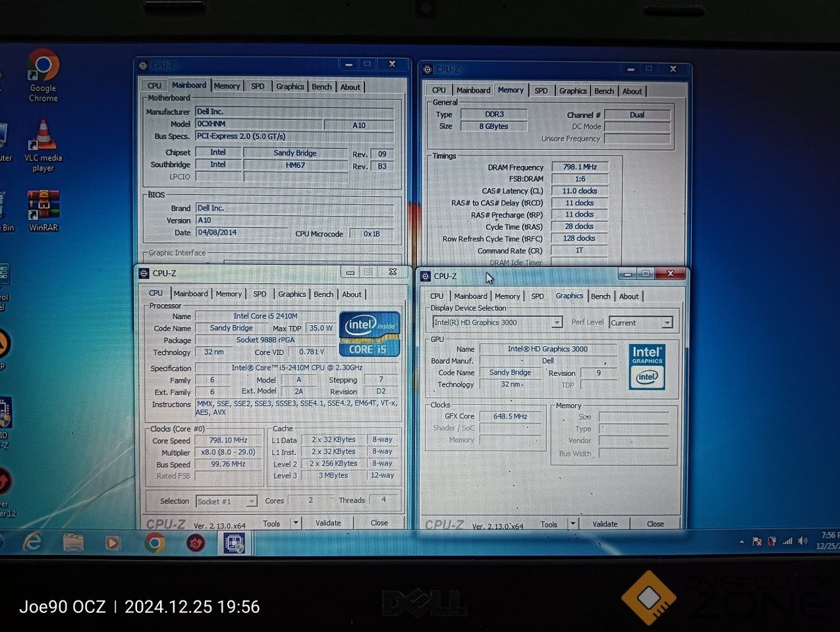
Task: Click the motherboard Model field 0CXHNM
Action: [x=259, y=124]
